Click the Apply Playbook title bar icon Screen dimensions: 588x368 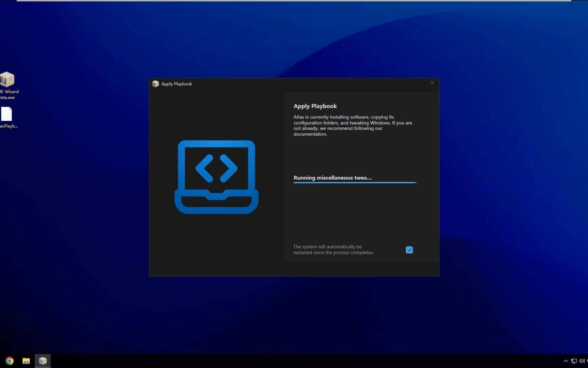(x=156, y=84)
